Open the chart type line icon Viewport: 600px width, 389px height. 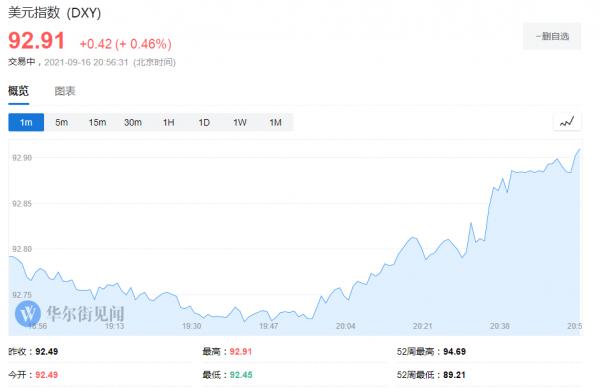pyautogui.click(x=567, y=122)
